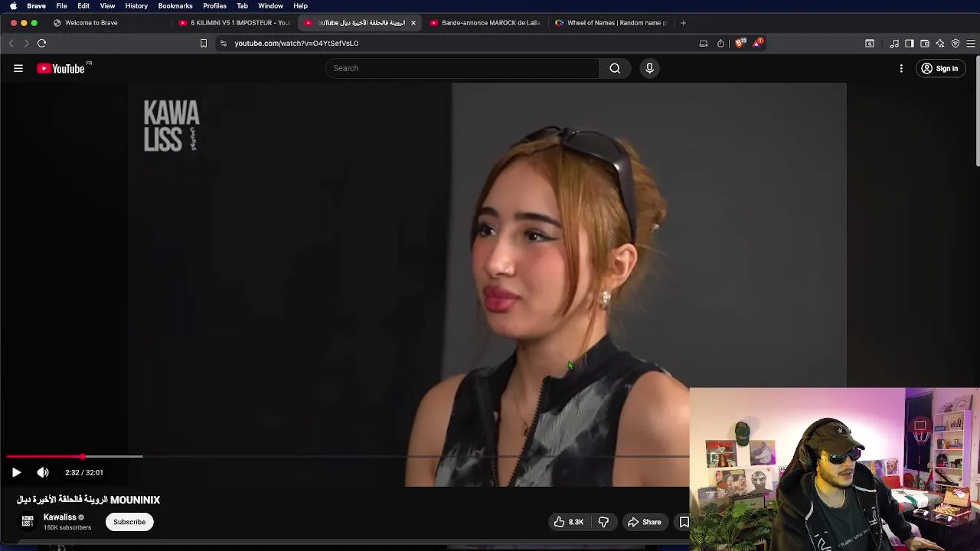Reload the current page

[x=42, y=44]
